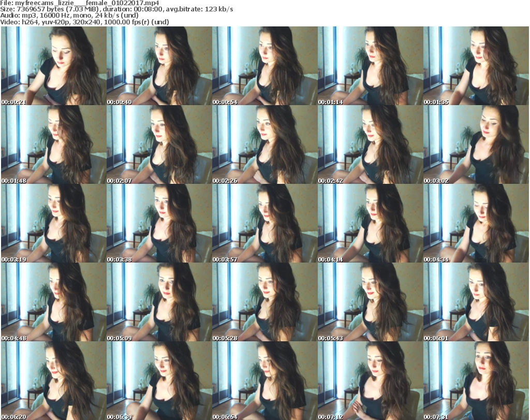Open the thumbnail stamped 00:01:14
Viewport: 530px width, 420px height.
point(370,66)
